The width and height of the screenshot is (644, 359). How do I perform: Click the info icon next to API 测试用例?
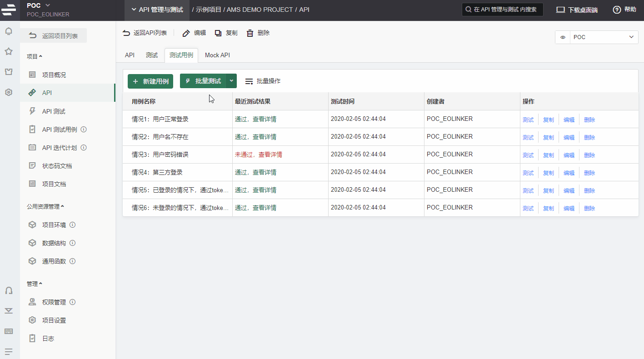pyautogui.click(x=84, y=130)
